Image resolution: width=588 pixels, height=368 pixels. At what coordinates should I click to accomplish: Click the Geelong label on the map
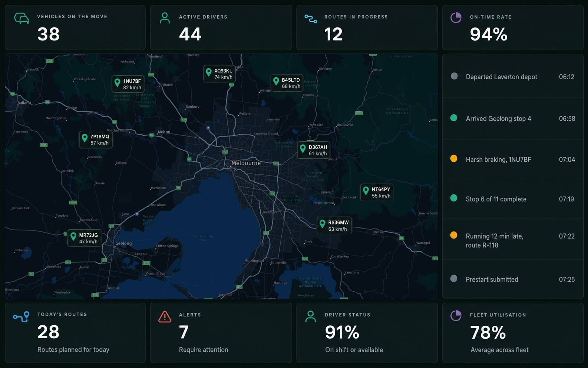coord(123,243)
